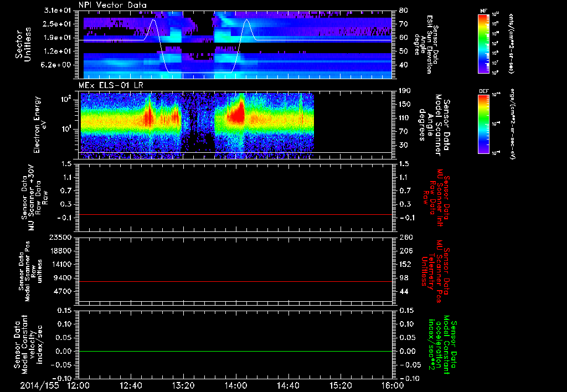Click the 15:20 time axis label
This screenshot has height=392, width=567.
[341, 385]
